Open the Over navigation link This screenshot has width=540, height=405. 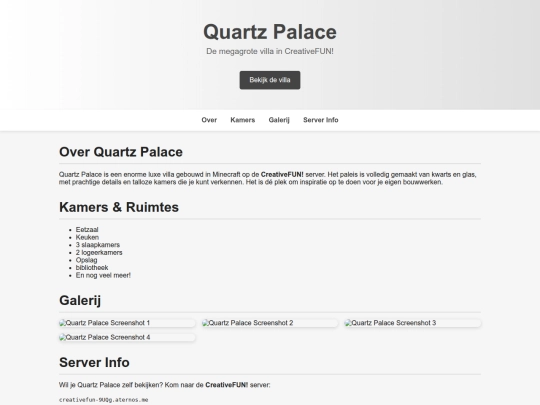[209, 120]
